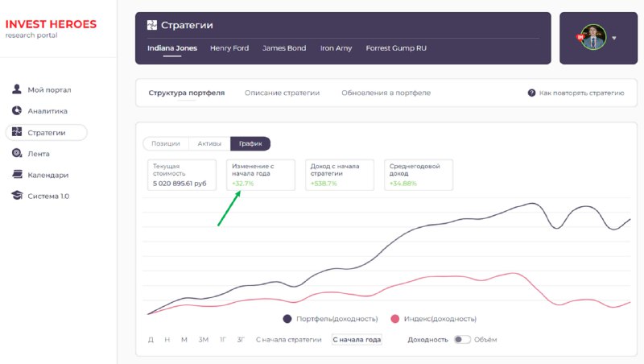Image resolution: width=644 pixels, height=364 pixels.
Task: Click the Среднегодовой доход card
Action: click(x=419, y=175)
